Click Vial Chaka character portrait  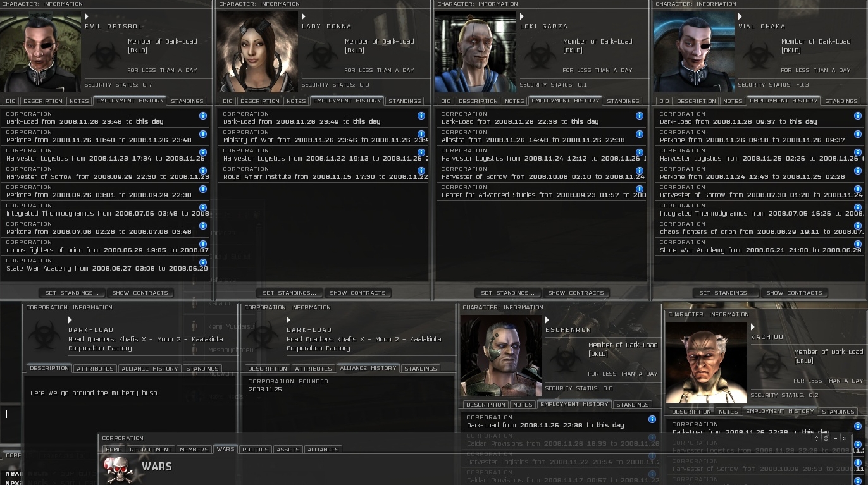coord(694,52)
